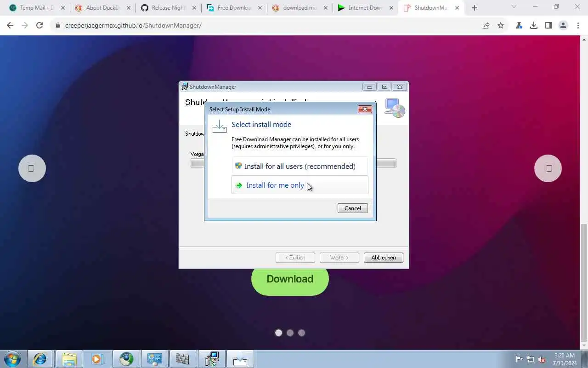Choose Install for me only option
This screenshot has width=588, height=368.
(300, 185)
